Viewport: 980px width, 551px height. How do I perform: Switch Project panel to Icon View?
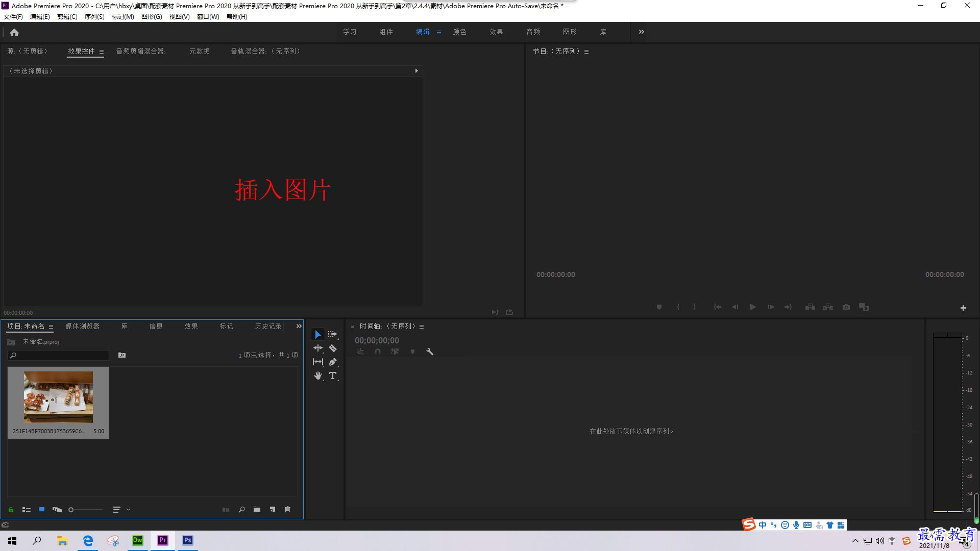[42, 509]
